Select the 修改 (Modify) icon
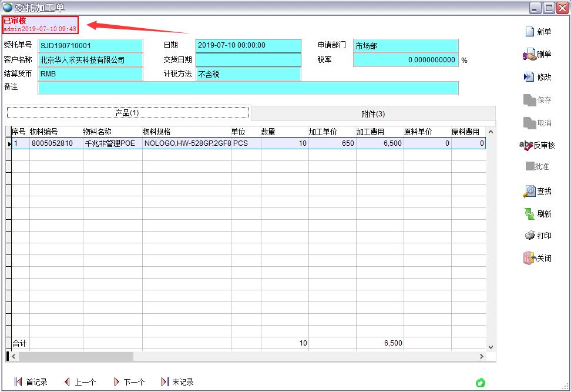The height and width of the screenshot is (392, 571). pyautogui.click(x=538, y=77)
